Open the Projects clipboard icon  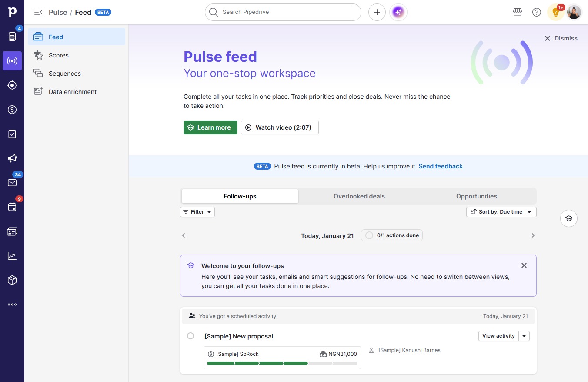pos(12,134)
